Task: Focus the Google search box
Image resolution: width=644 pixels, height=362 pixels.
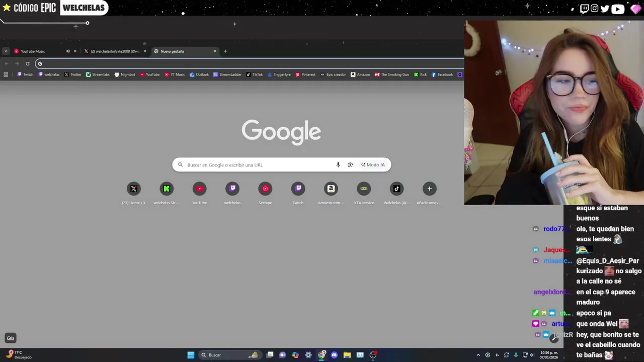Action: [281, 165]
